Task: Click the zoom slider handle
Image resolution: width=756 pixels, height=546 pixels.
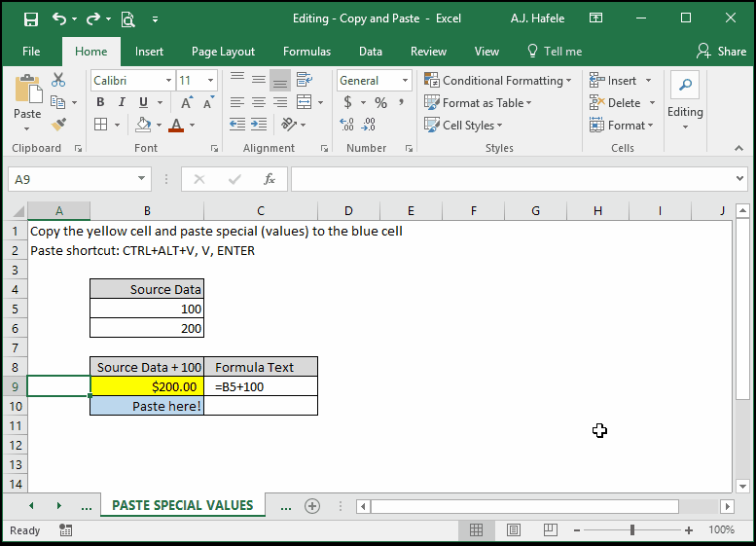Action: point(632,530)
